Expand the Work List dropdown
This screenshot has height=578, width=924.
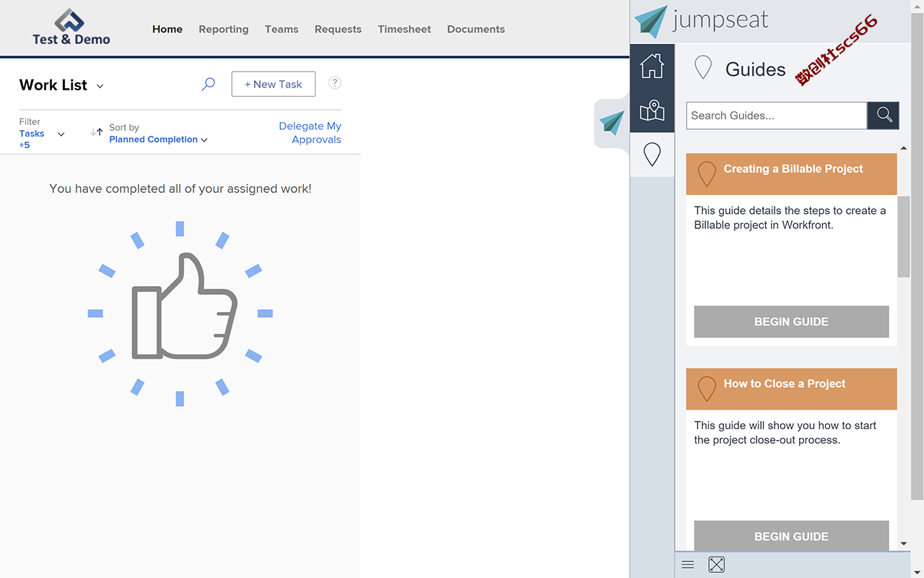click(x=100, y=86)
